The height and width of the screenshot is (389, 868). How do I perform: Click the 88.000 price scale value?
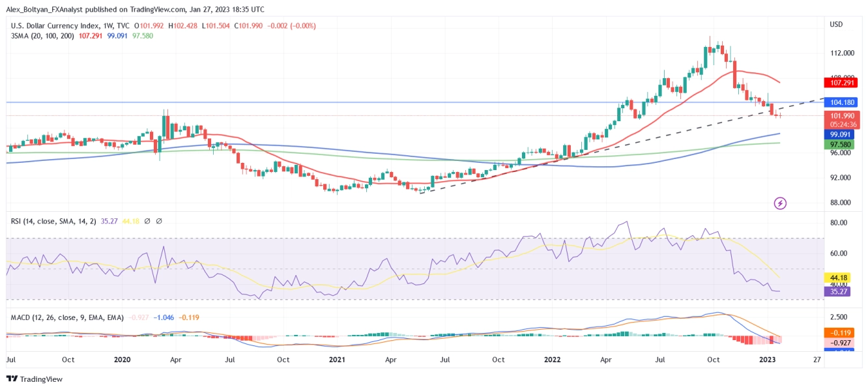click(x=842, y=203)
